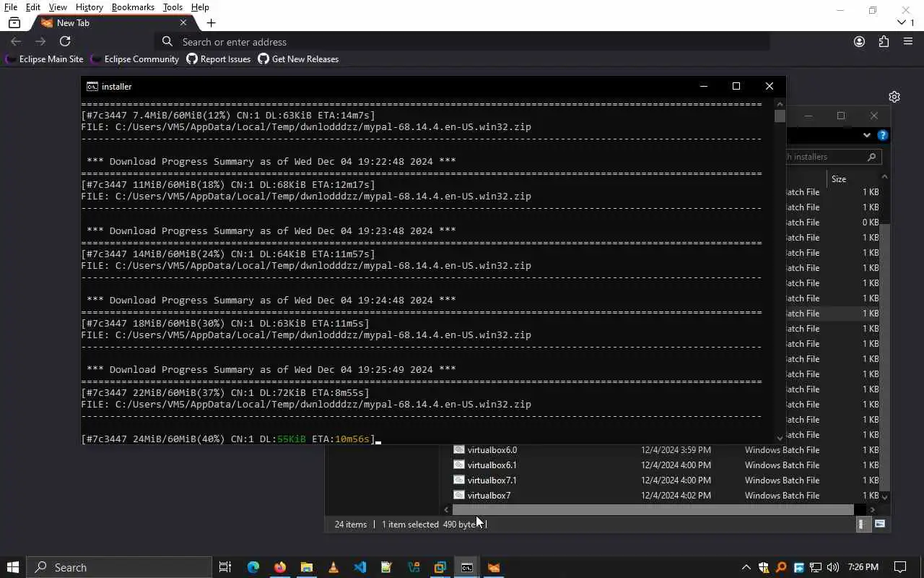Expand the File Explorer ribbon chevron
924x578 pixels.
point(867,135)
